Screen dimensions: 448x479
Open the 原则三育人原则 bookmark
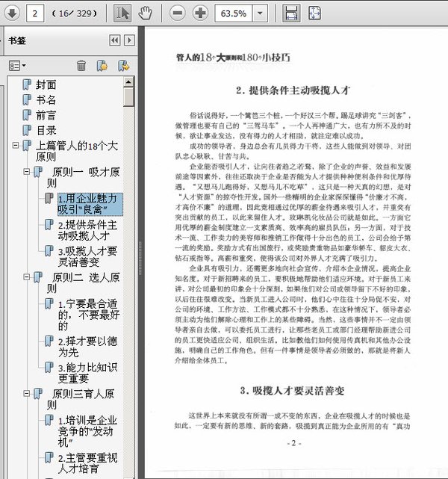pos(81,399)
